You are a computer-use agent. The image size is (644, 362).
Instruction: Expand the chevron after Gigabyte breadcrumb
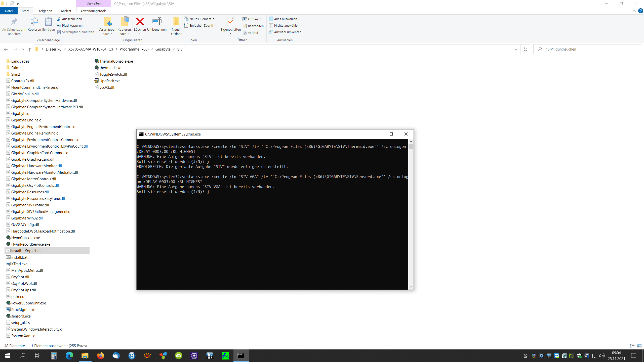point(174,49)
